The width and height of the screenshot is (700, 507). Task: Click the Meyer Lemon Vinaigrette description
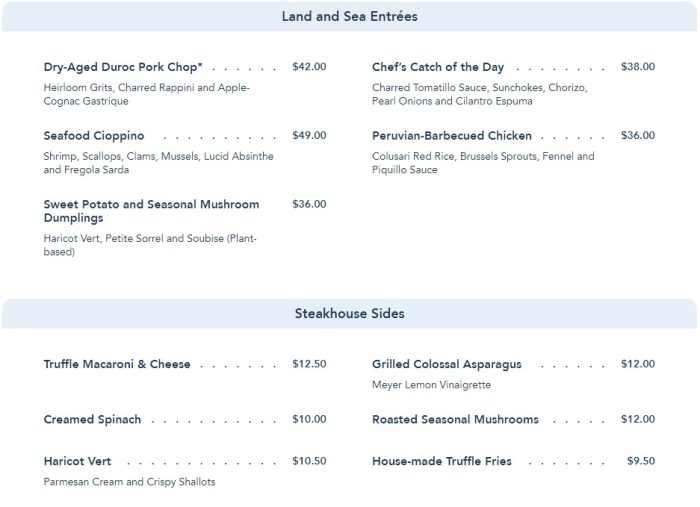(431, 385)
